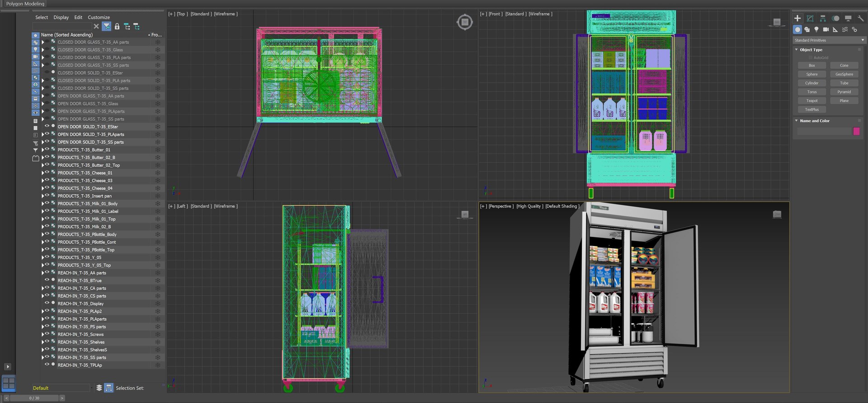Select Space Warps category in Create panel
868x403 pixels.
(x=845, y=29)
